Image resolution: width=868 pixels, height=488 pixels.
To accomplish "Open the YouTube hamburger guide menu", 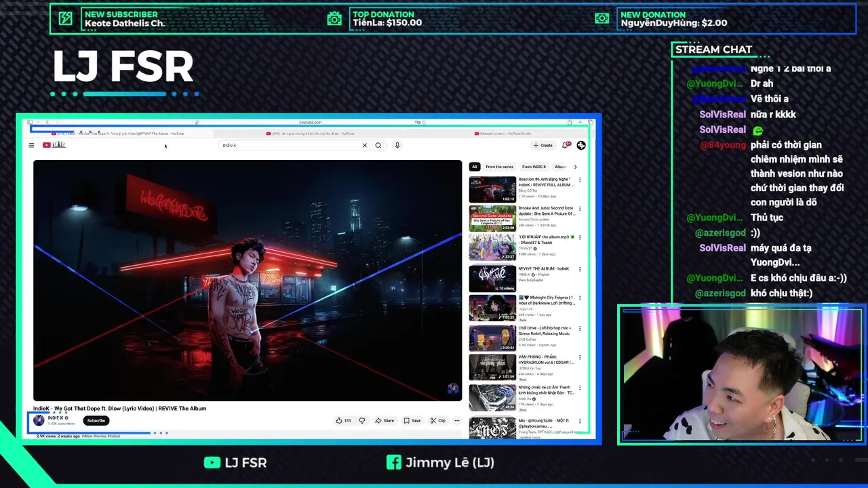I will pos(31,145).
